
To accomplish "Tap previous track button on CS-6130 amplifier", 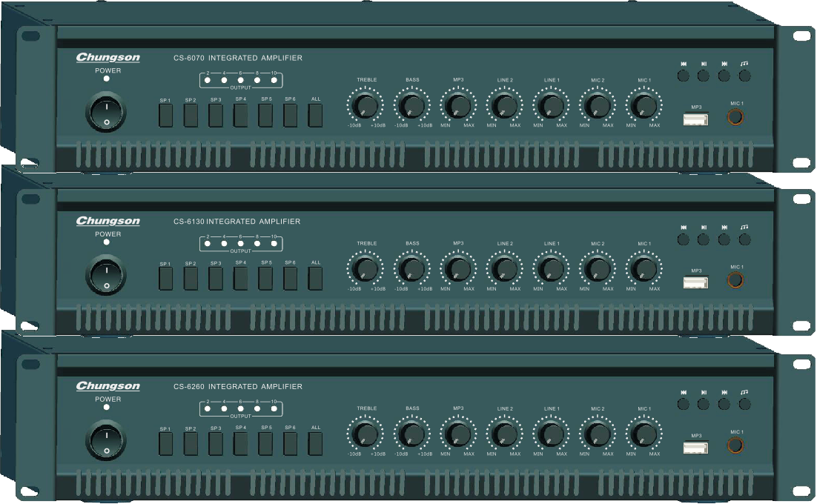I will [x=683, y=239].
